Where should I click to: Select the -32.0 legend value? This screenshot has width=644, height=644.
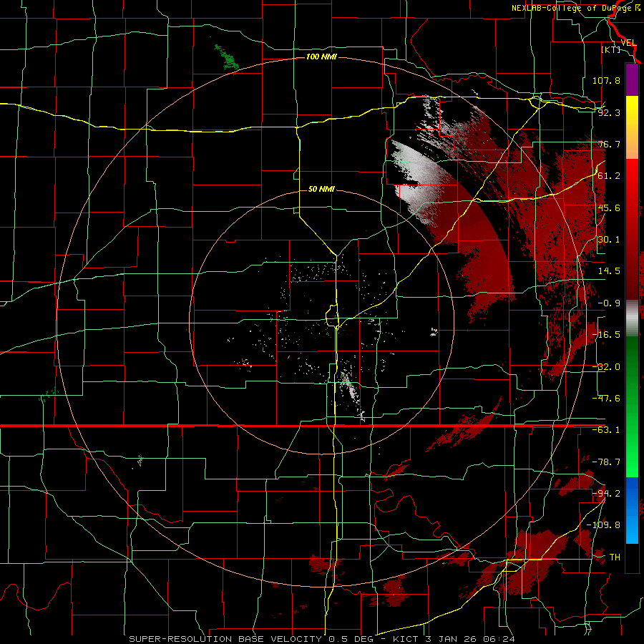pyautogui.click(x=606, y=367)
